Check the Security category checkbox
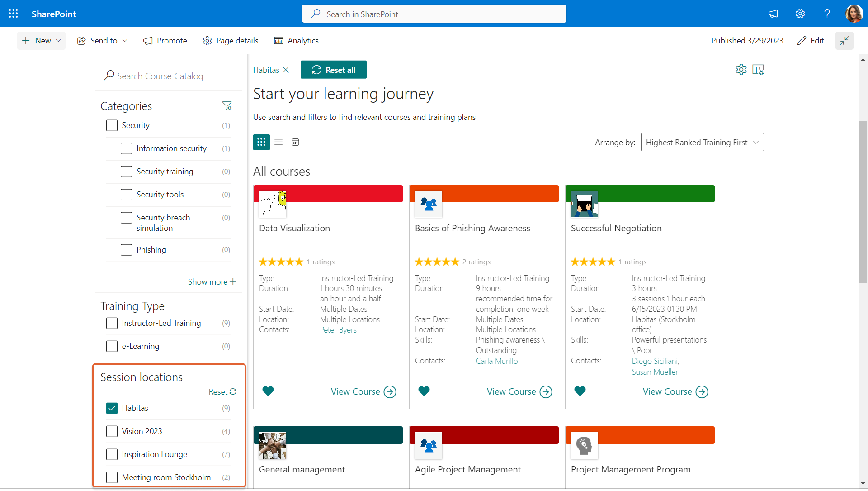This screenshot has height=491, width=868. pos(112,125)
